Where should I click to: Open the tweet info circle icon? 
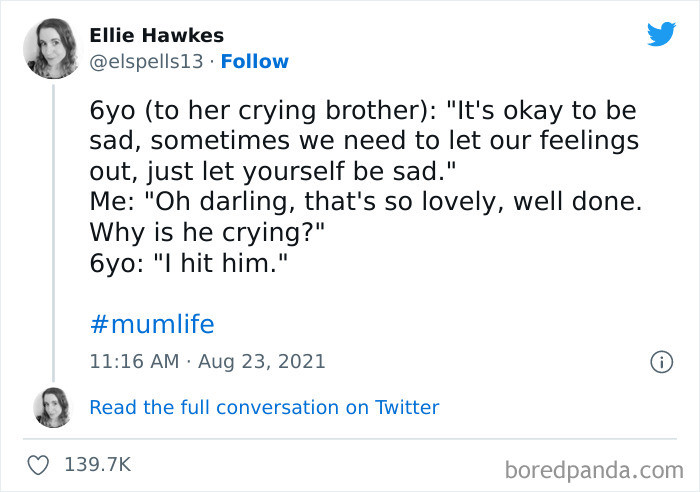[661, 362]
